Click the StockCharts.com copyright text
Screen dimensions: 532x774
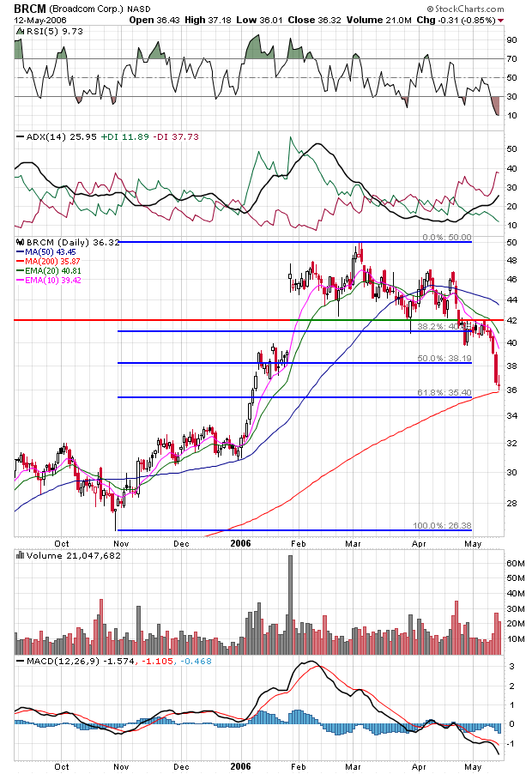pyautogui.click(x=465, y=9)
